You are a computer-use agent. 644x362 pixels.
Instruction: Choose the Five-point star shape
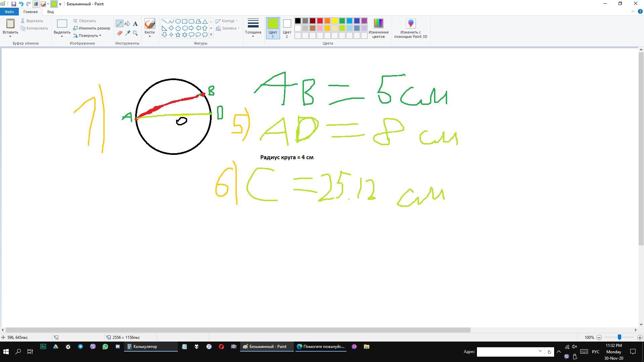point(178,35)
